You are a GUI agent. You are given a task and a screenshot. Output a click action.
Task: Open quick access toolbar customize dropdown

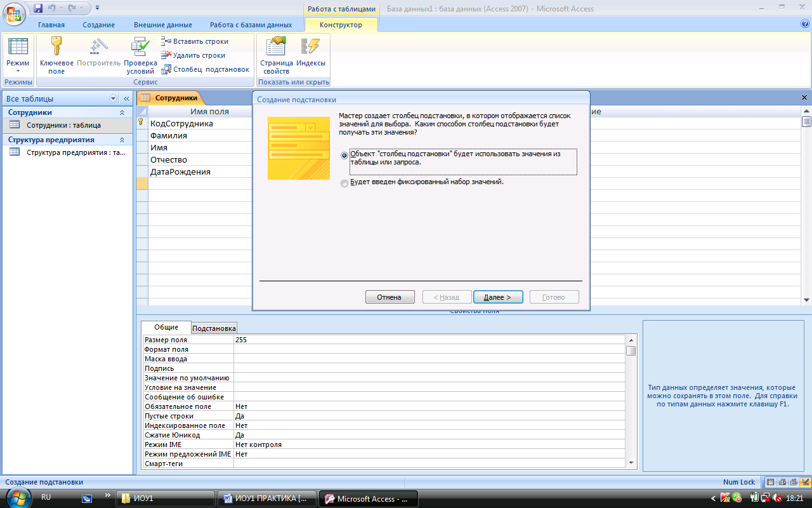tap(97, 8)
